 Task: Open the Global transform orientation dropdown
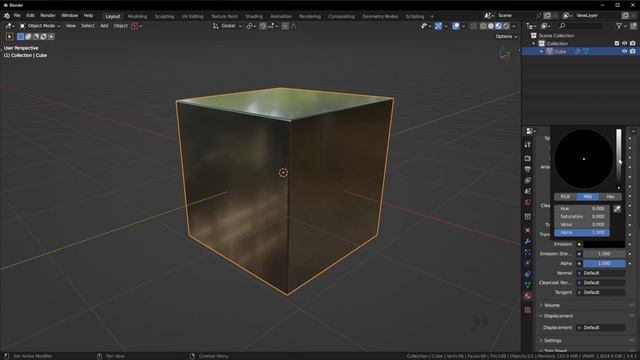[x=227, y=26]
